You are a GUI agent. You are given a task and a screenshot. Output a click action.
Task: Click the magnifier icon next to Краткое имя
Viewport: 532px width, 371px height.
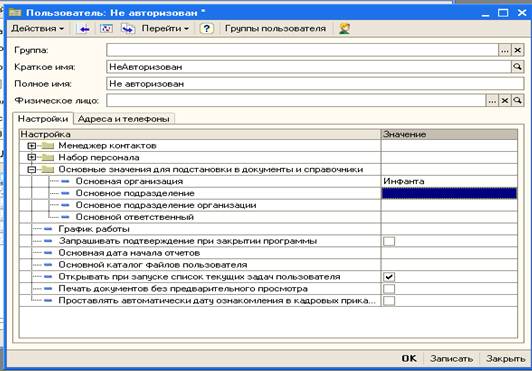click(517, 67)
